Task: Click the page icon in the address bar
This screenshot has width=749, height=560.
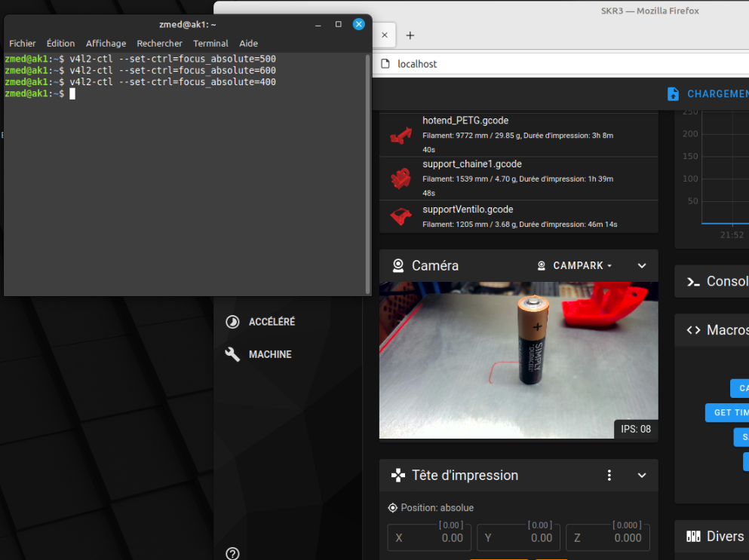Action: 385,64
